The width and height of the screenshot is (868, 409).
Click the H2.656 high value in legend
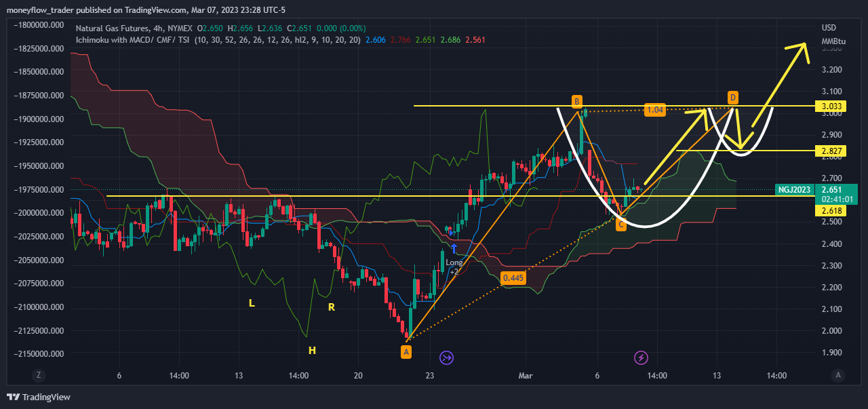click(x=240, y=28)
